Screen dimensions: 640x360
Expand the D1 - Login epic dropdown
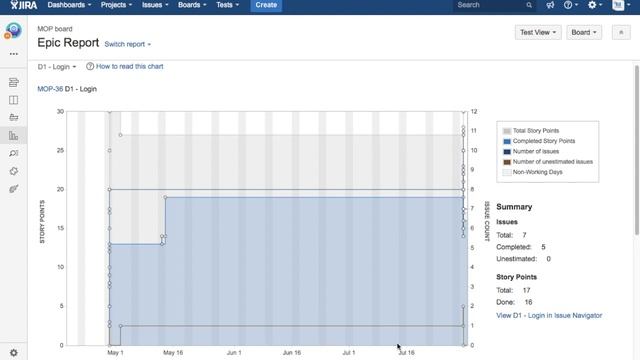(57, 67)
